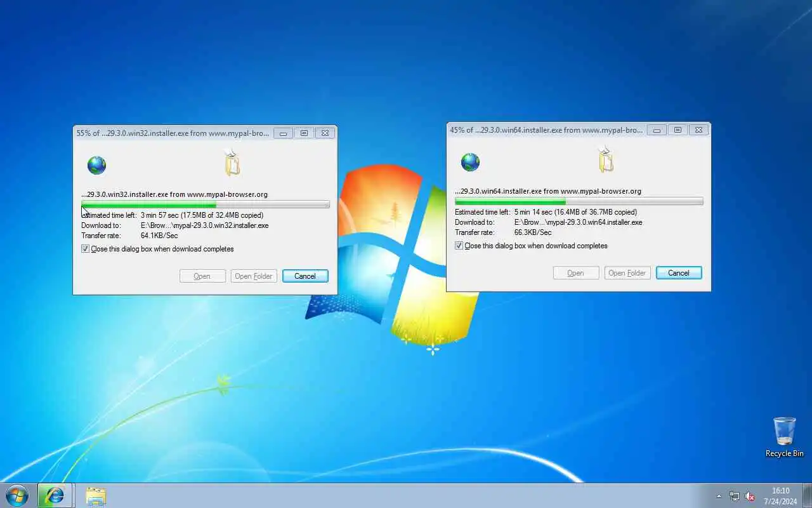Close the win32 download dialog window

click(x=325, y=133)
